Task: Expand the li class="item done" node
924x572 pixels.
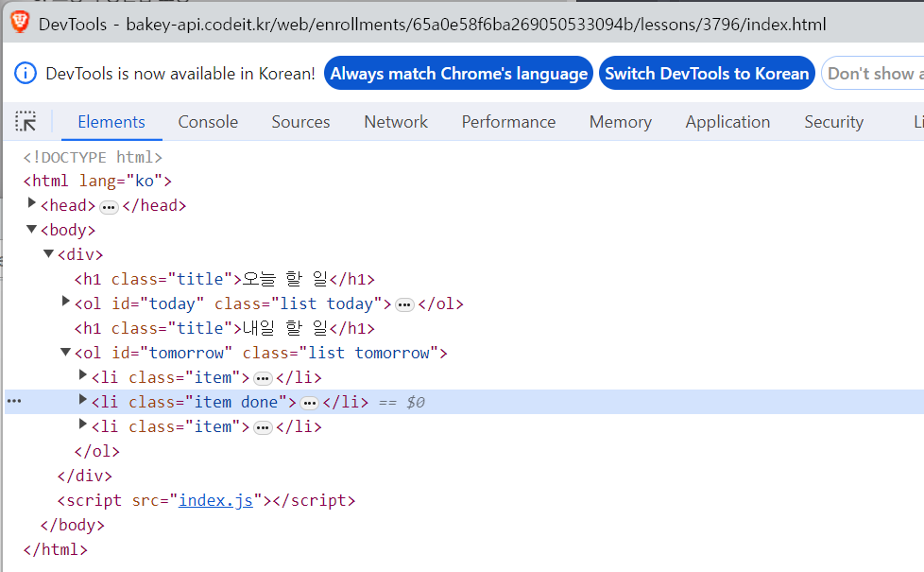Action: [83, 400]
